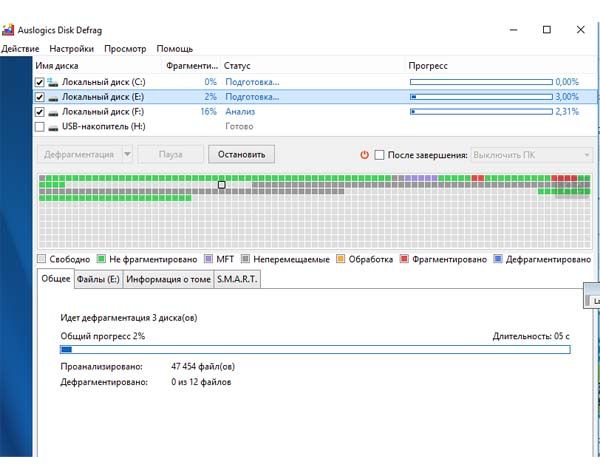Viewport: 600px width, 470px height.
Task: Click the USB-накопитель (H:) row name
Action: 104,127
